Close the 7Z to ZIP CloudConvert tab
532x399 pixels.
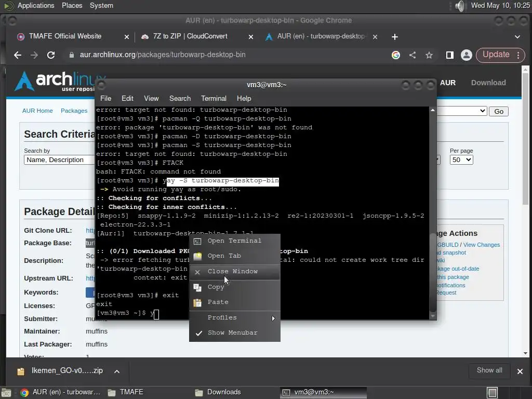click(251, 37)
